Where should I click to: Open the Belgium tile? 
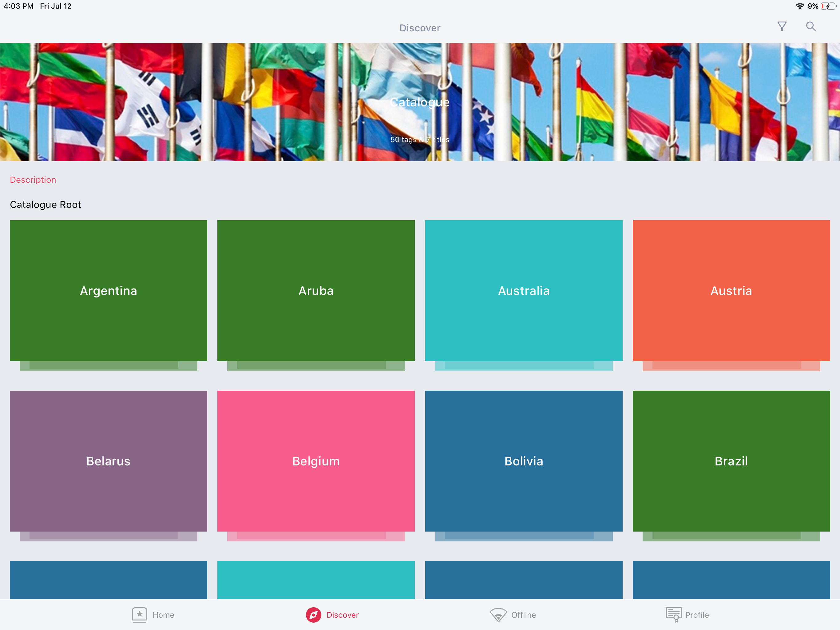(316, 461)
